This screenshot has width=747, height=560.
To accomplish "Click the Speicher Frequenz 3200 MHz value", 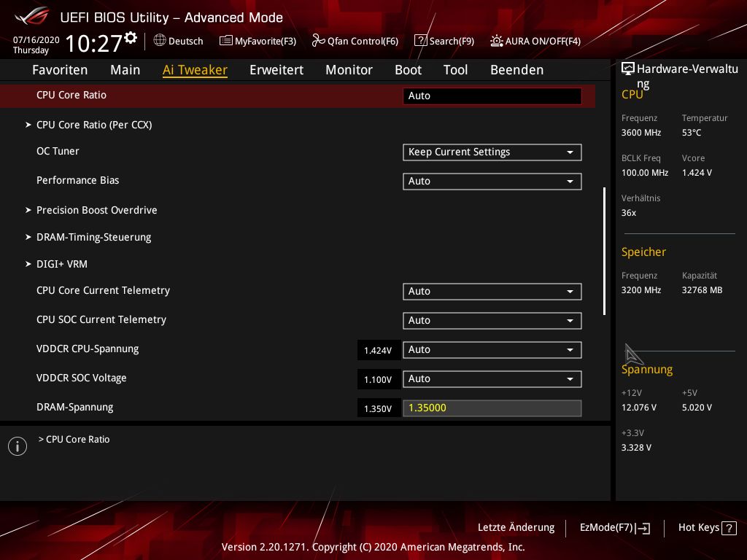I will 641,290.
